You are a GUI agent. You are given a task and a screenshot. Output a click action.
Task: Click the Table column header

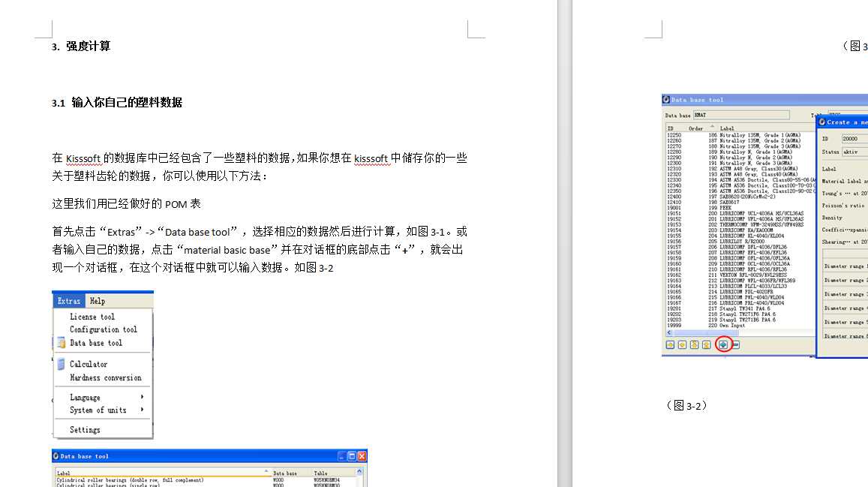tap(320, 473)
